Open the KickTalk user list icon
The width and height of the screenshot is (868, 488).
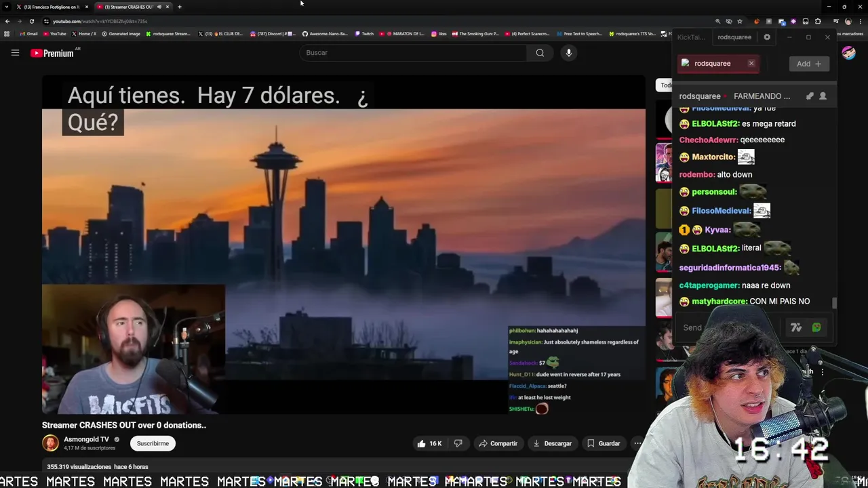tap(823, 96)
